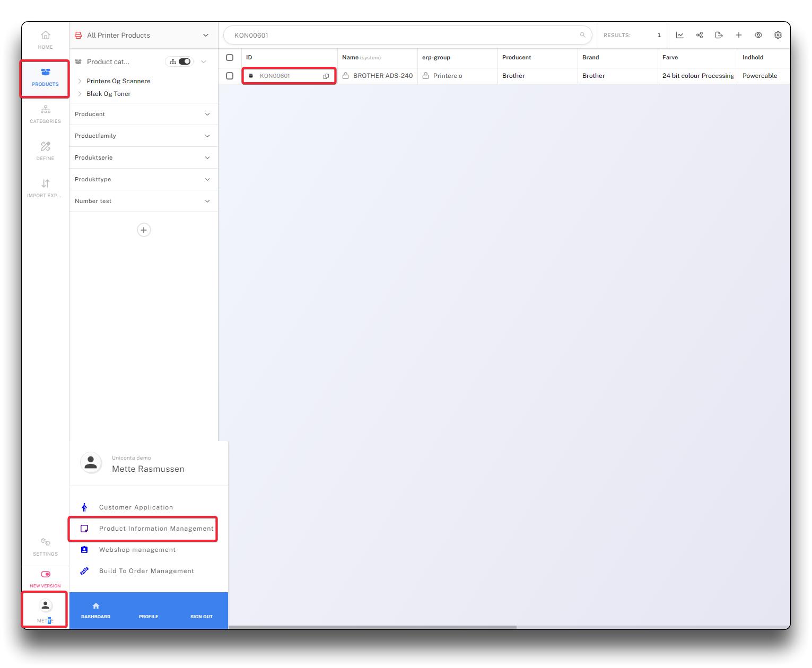
Task: Select Webshop management from the user menu
Action: (x=137, y=550)
